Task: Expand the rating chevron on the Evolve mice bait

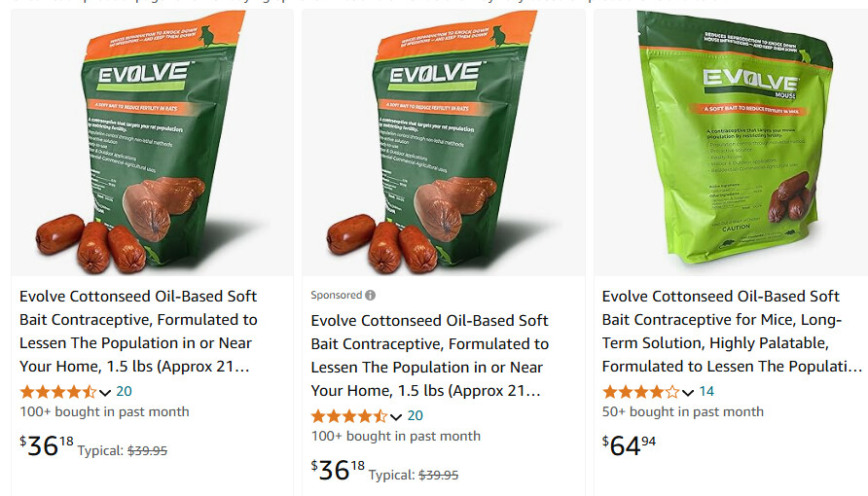Action: [x=688, y=392]
